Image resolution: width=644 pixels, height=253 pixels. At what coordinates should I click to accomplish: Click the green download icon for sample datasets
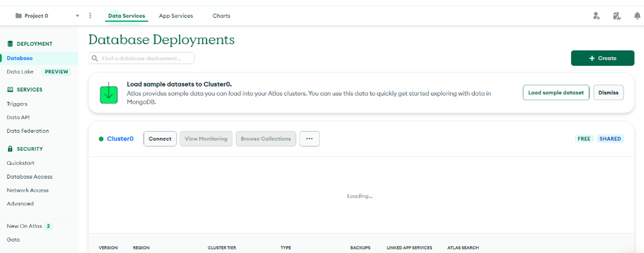pyautogui.click(x=109, y=93)
